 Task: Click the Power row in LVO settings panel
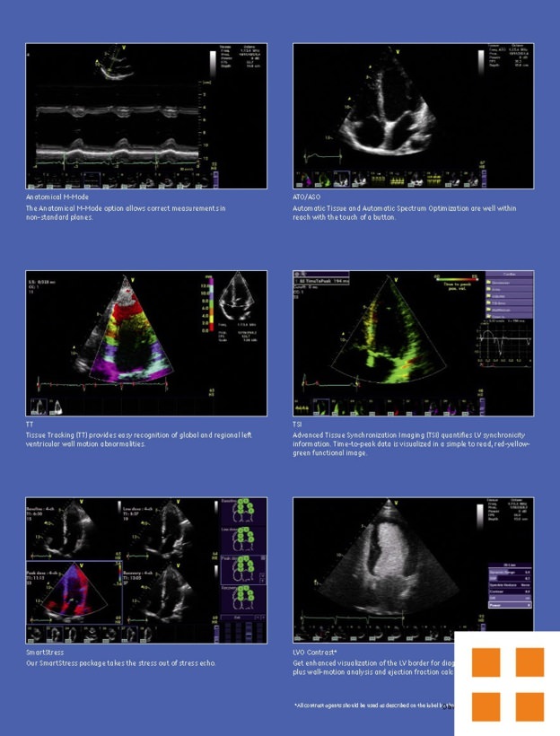pos(510,605)
